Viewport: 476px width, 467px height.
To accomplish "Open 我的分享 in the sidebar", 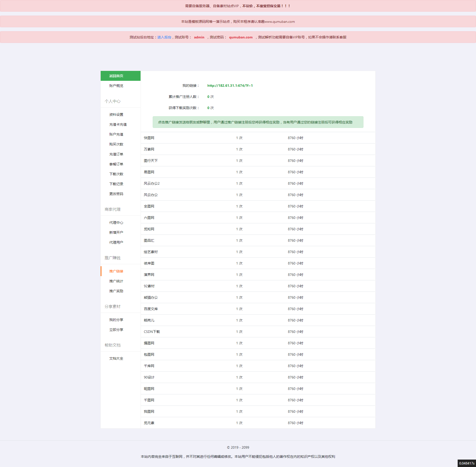I will coord(116,320).
